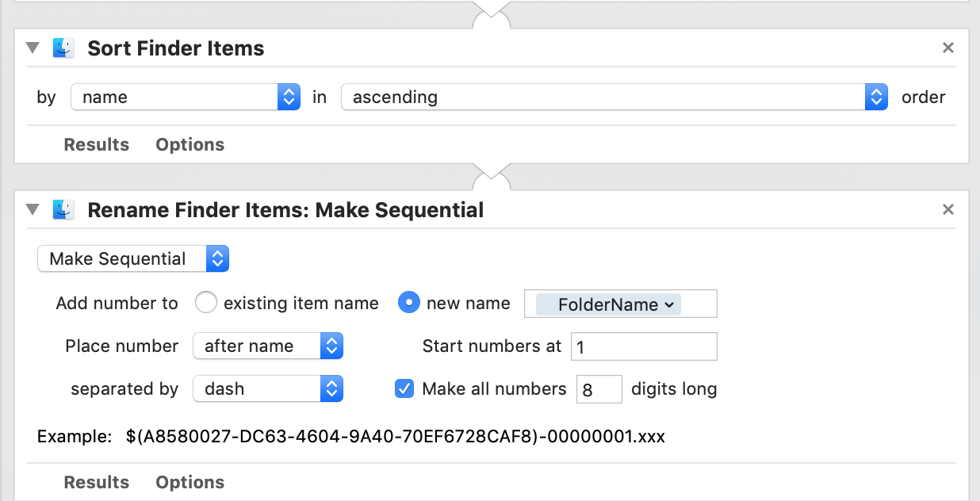
Task: Collapse the Sort Finder Items action
Action: point(33,48)
